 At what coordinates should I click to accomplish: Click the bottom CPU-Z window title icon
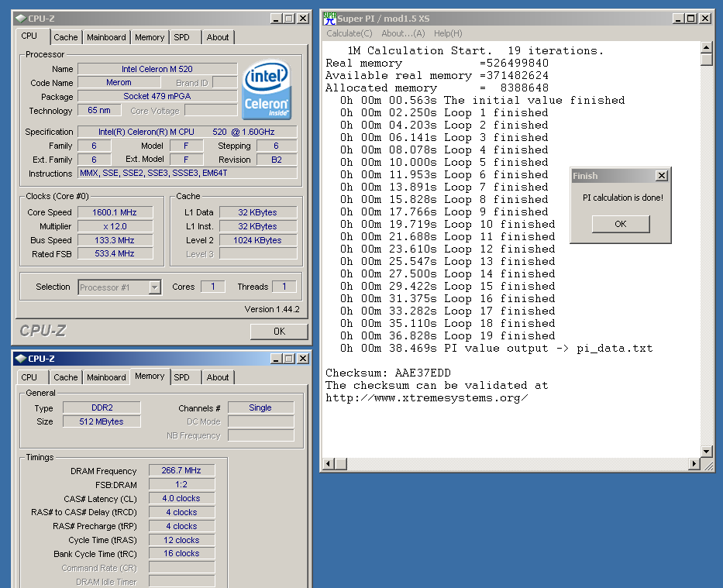(x=21, y=359)
